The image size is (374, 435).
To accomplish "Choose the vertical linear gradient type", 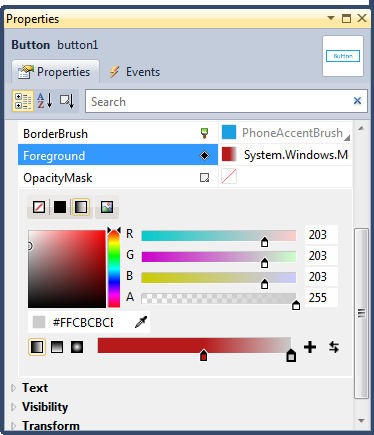I will (x=57, y=347).
